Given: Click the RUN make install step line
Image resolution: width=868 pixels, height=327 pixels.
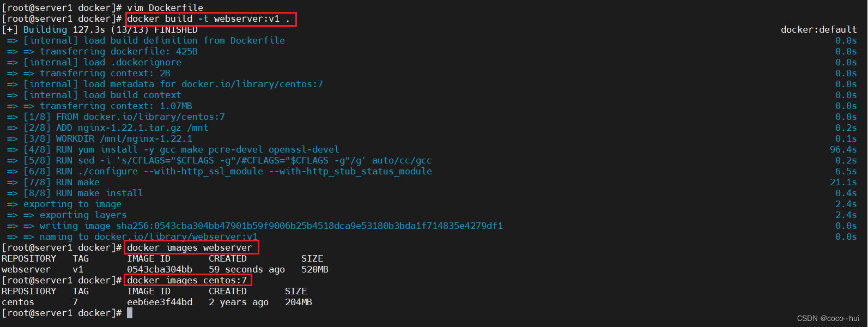Looking at the screenshot, I should tap(83, 193).
